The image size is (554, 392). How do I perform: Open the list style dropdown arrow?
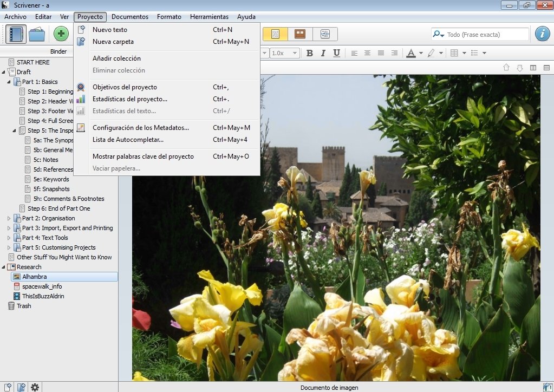coord(484,53)
